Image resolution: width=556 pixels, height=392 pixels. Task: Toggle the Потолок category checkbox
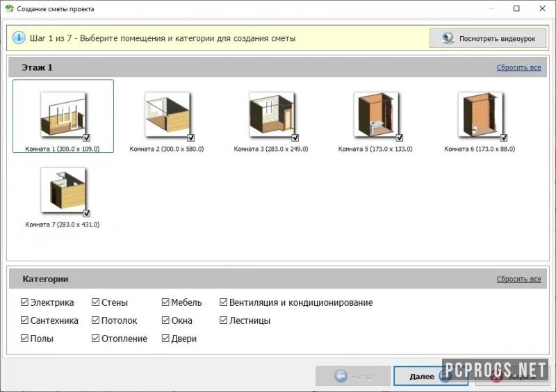tap(95, 320)
